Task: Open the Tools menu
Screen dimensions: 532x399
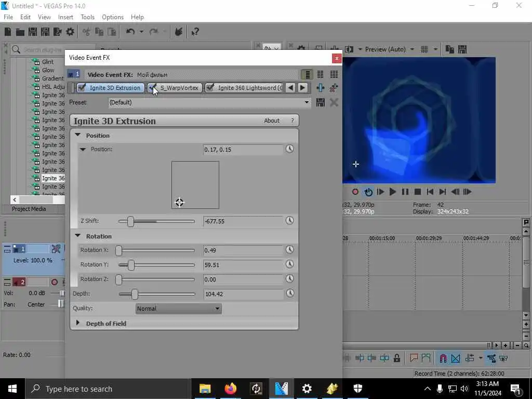Action: [87, 17]
